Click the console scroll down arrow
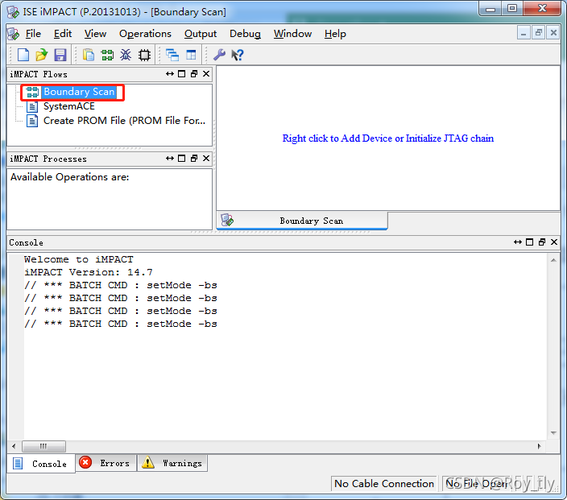The width and height of the screenshot is (567, 500). pos(554,433)
